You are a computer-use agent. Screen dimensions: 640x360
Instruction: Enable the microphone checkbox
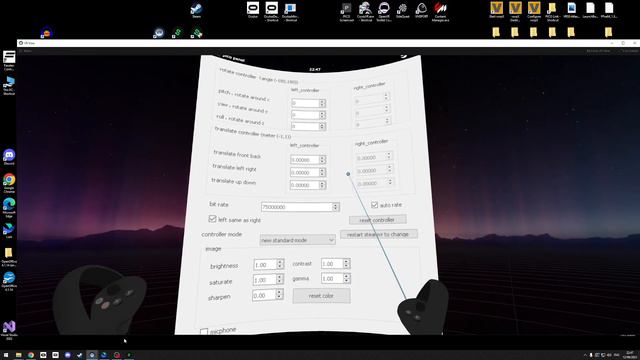click(204, 332)
